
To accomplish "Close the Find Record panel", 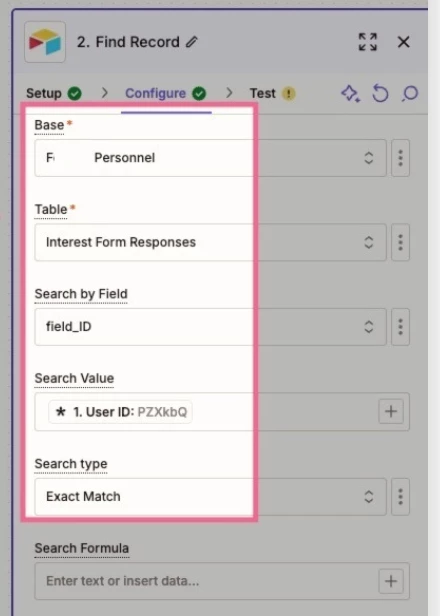I will (403, 42).
